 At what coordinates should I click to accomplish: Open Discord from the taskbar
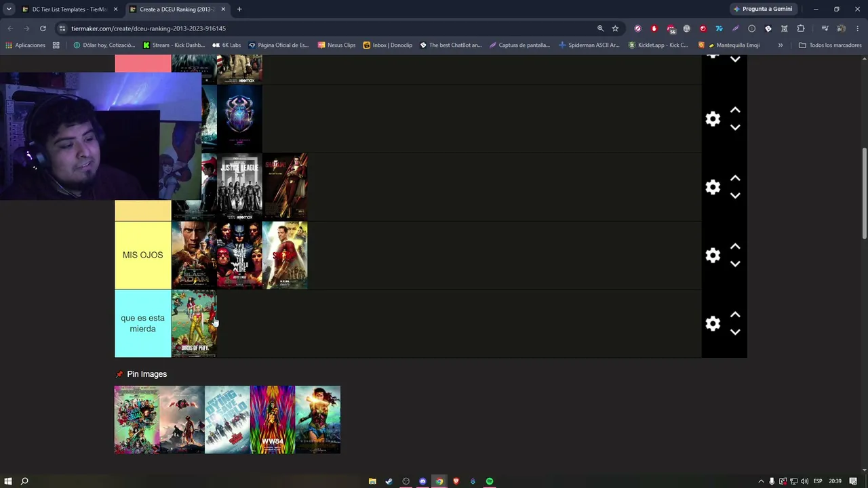click(422, 481)
